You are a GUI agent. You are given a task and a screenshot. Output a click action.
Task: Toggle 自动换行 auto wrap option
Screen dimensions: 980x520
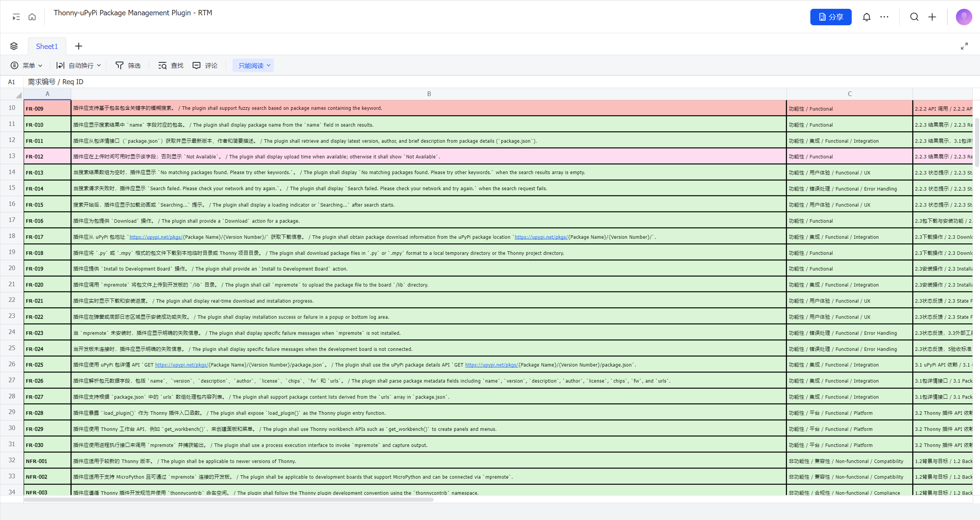click(x=79, y=65)
